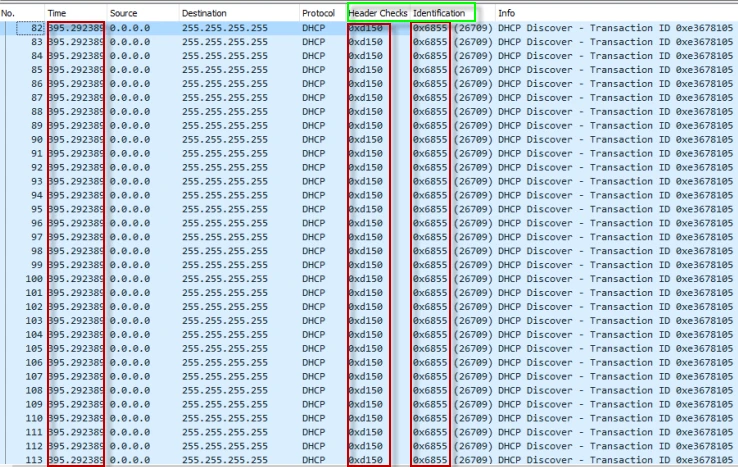Click the 0xd150 checksum in packet 97
The height and width of the screenshot is (467, 738).
coord(366,237)
